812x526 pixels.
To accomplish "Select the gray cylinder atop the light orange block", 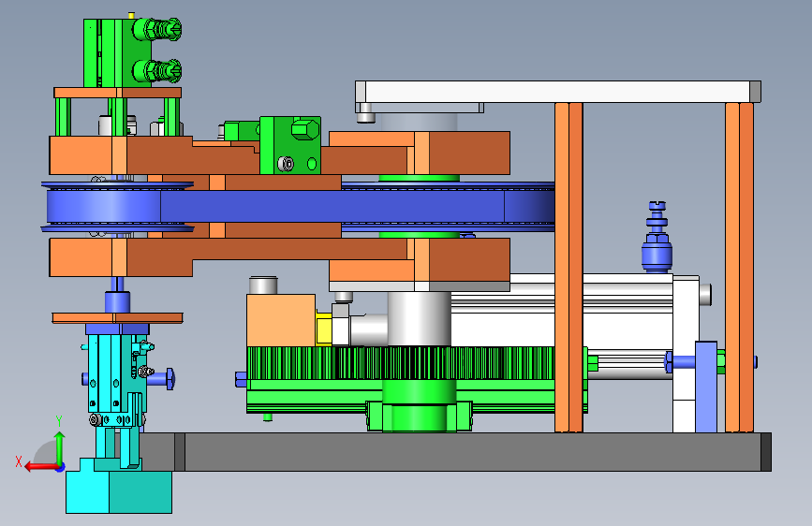I will pyautogui.click(x=263, y=285).
